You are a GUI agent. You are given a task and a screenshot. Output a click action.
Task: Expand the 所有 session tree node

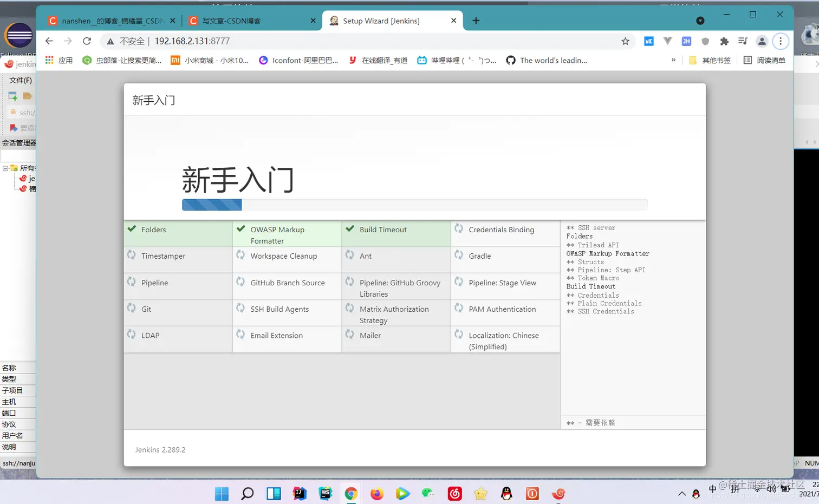click(x=4, y=168)
